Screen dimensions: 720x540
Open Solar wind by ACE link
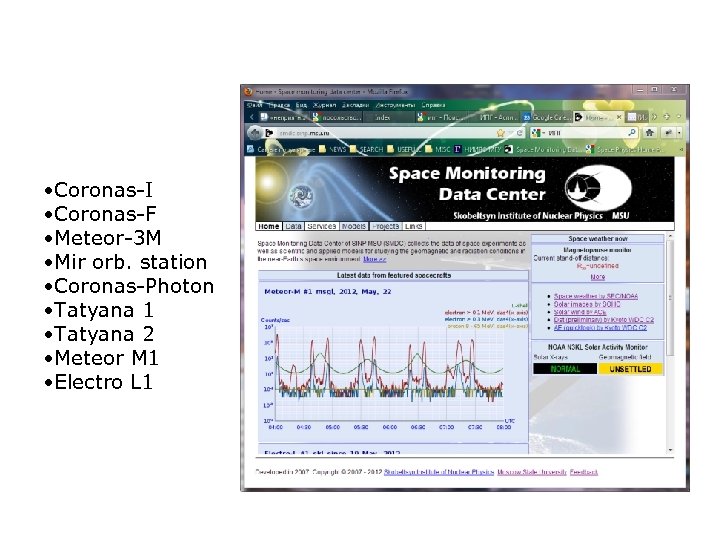(580, 312)
